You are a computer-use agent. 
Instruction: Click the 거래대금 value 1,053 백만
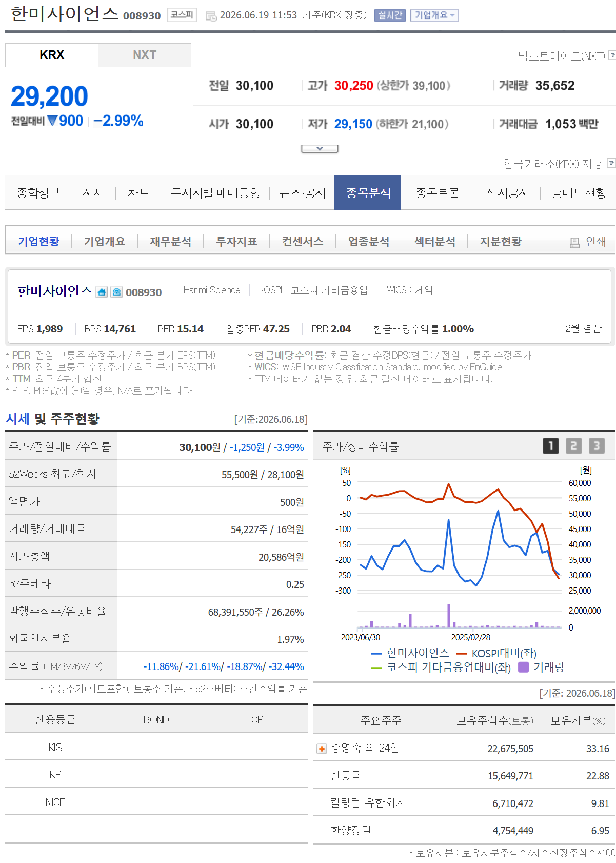click(x=572, y=124)
